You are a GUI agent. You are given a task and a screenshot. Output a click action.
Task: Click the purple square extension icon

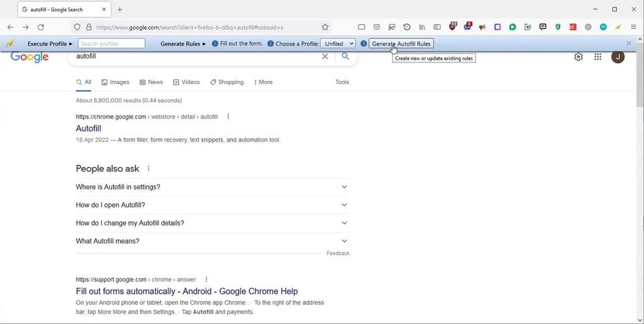click(497, 27)
